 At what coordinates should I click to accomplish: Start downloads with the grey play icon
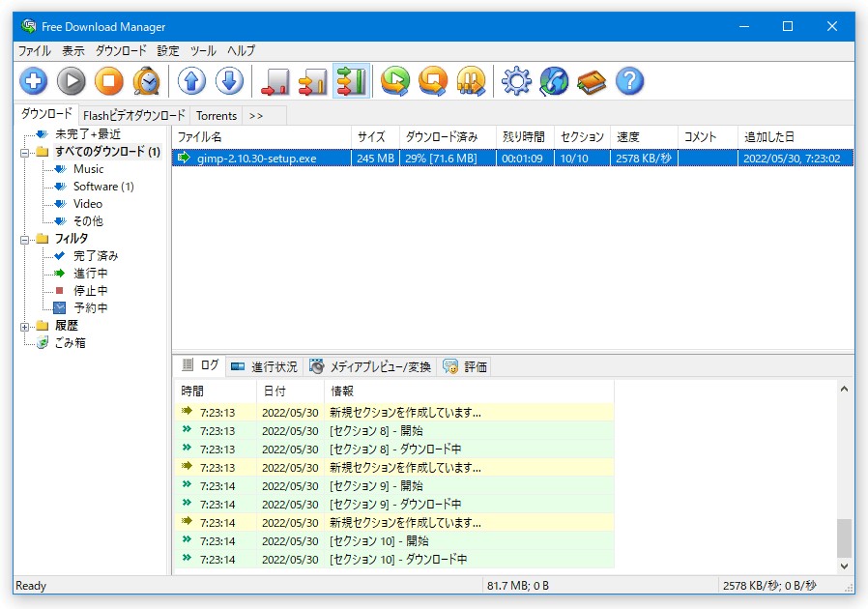72,81
